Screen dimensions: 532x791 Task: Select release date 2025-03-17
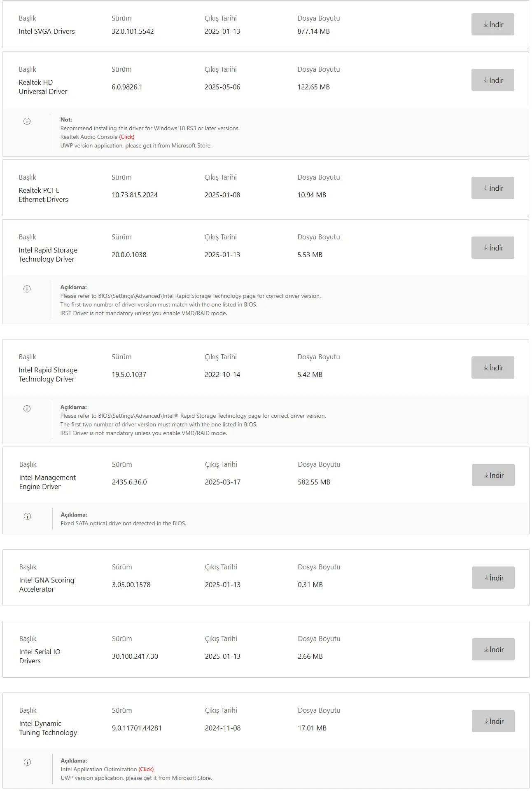[x=223, y=482]
